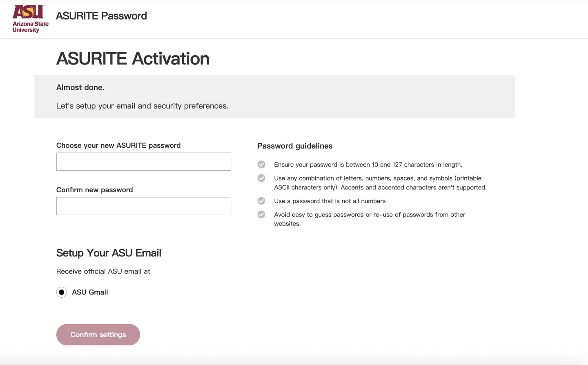Click the checkmark beside the not-all-numbers guideline

[261, 201]
